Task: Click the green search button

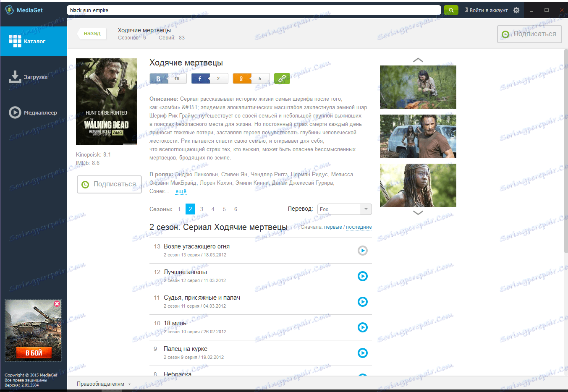Action: pos(451,10)
